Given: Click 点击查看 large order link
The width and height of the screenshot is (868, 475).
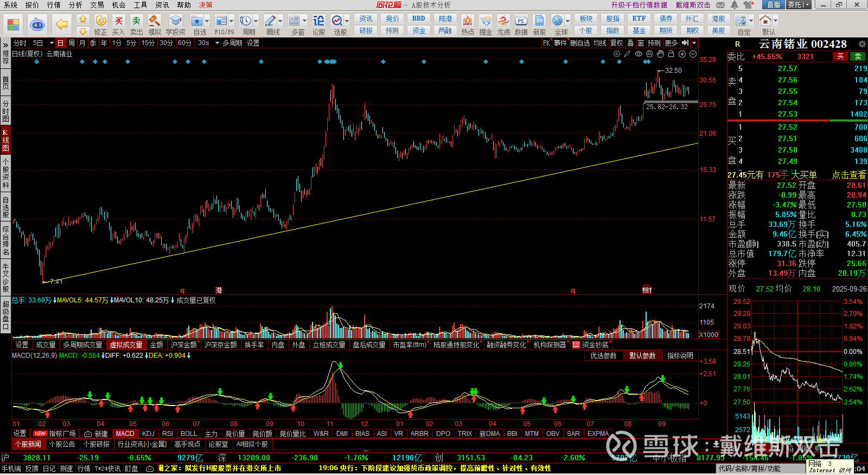Looking at the screenshot, I should (849, 175).
